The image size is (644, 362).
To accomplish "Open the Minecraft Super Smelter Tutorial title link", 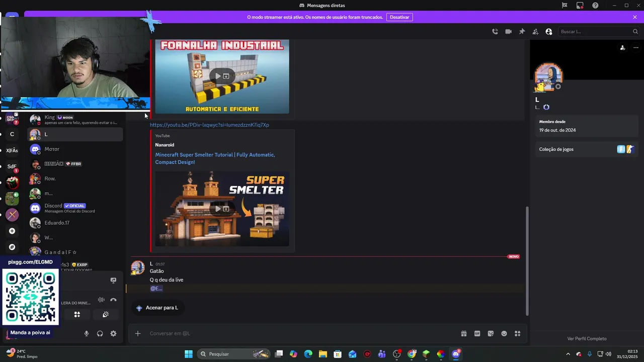I will pos(215,158).
